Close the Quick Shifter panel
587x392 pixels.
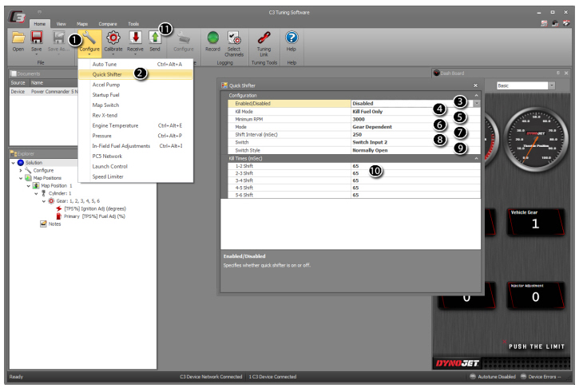pos(475,85)
